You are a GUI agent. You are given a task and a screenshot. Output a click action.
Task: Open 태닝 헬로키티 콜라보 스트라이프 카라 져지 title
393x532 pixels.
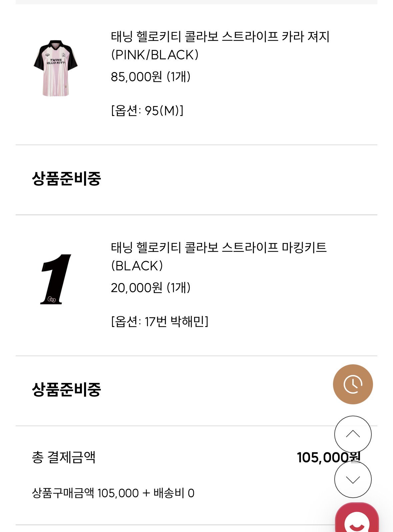(220, 37)
